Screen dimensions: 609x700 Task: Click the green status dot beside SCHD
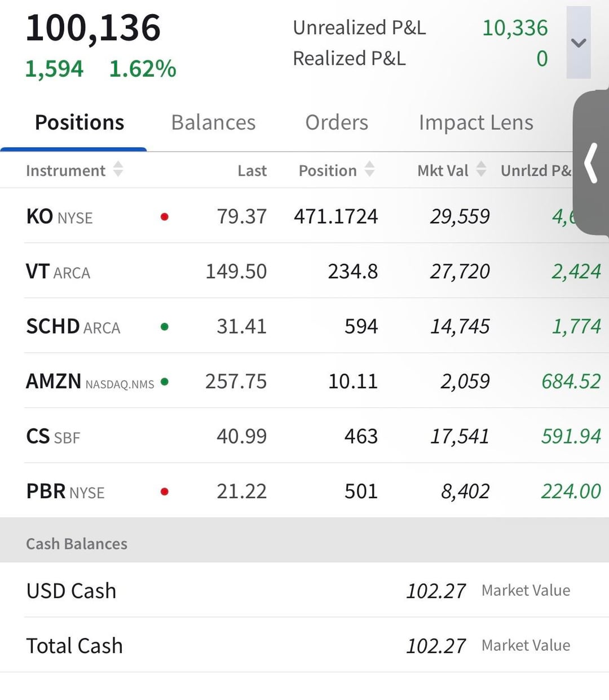pyautogui.click(x=165, y=327)
